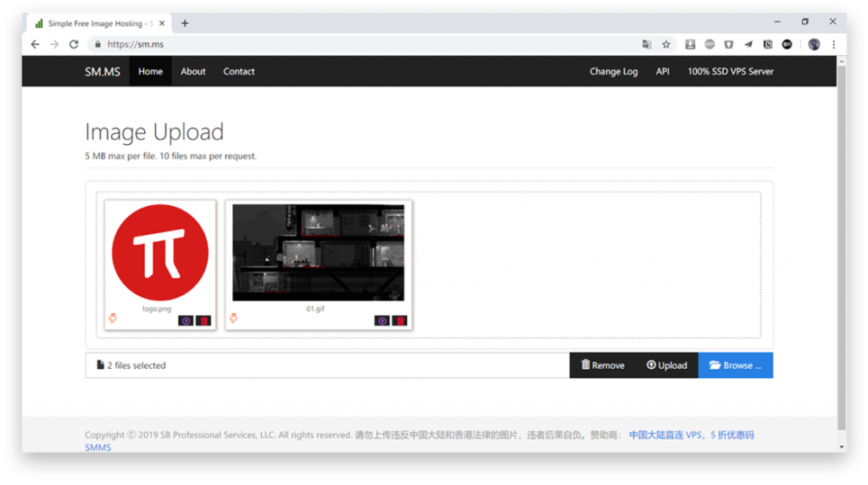The image size is (868, 485).
Task: Reload the page with the refresh icon
Action: pyautogui.click(x=74, y=44)
